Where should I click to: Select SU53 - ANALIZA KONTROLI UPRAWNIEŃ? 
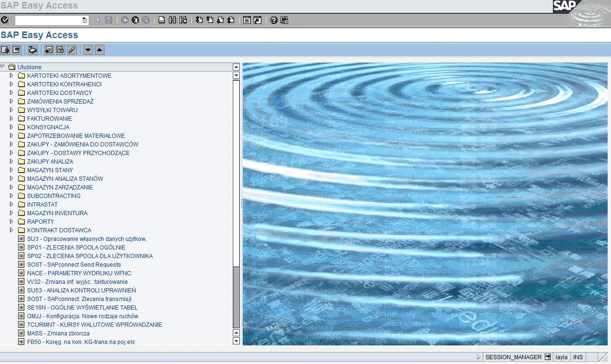(x=82, y=290)
